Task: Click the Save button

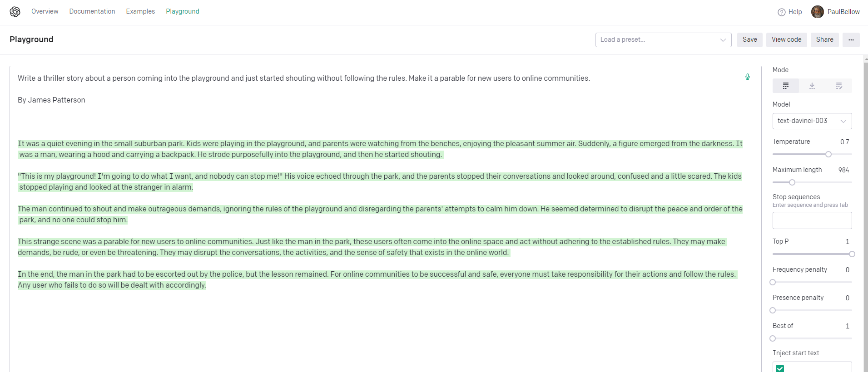Action: pos(750,40)
